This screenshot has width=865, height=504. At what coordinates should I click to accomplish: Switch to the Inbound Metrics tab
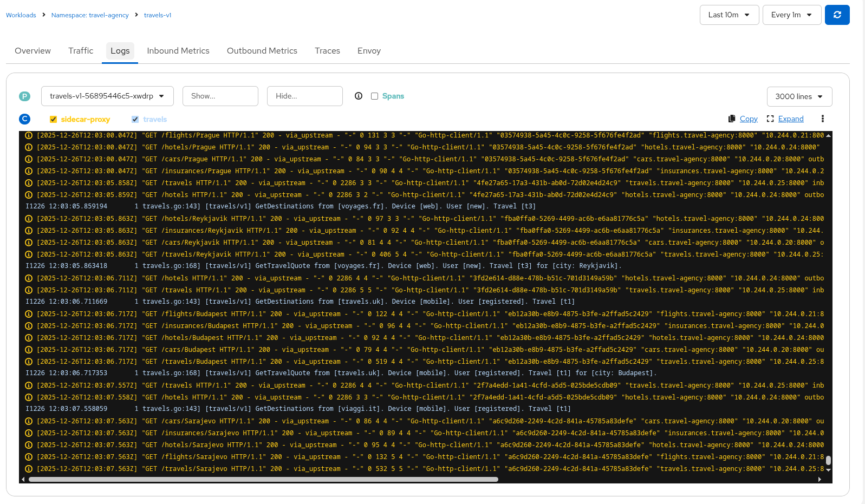point(178,51)
